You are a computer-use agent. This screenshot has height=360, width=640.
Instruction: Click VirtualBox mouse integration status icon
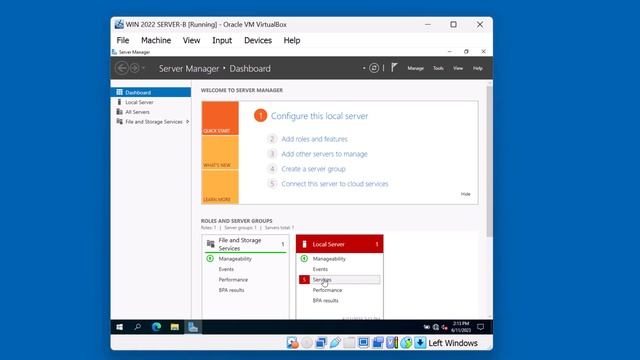click(x=406, y=343)
